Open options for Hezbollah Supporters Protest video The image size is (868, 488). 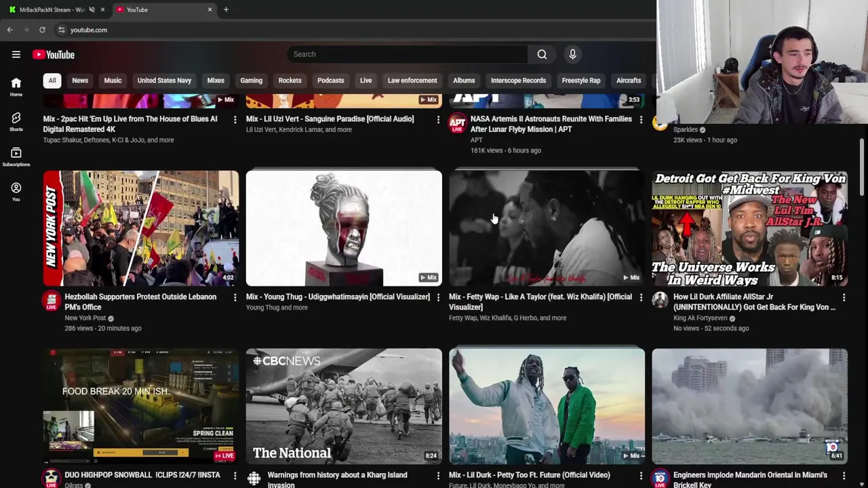click(x=235, y=298)
